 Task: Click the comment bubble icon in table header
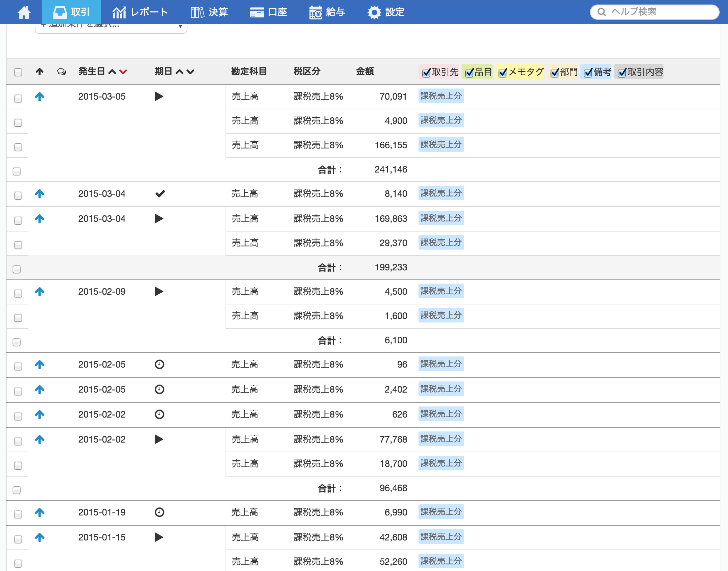click(x=61, y=72)
